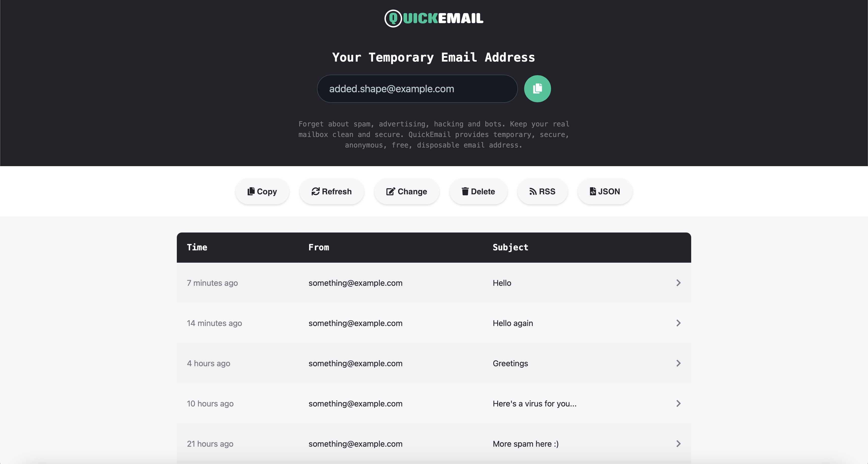The image size is (868, 464).
Task: Open "More spam here :)" email
Action: click(526, 444)
